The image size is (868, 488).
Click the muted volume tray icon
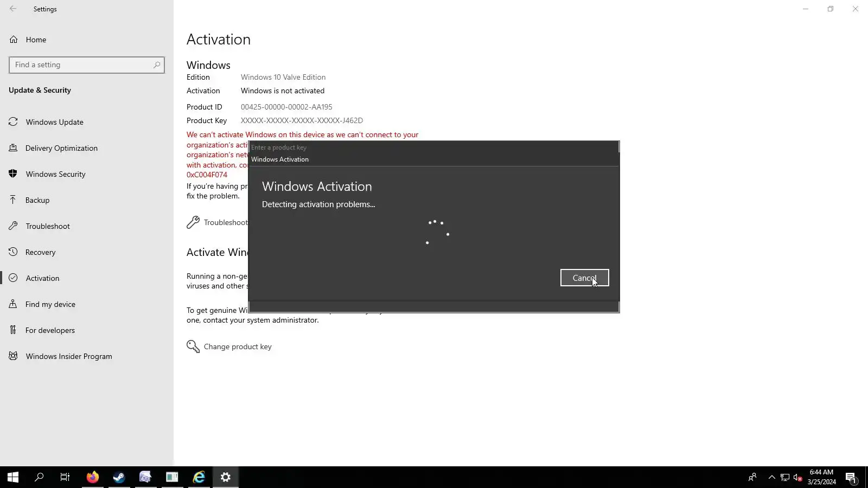(797, 477)
